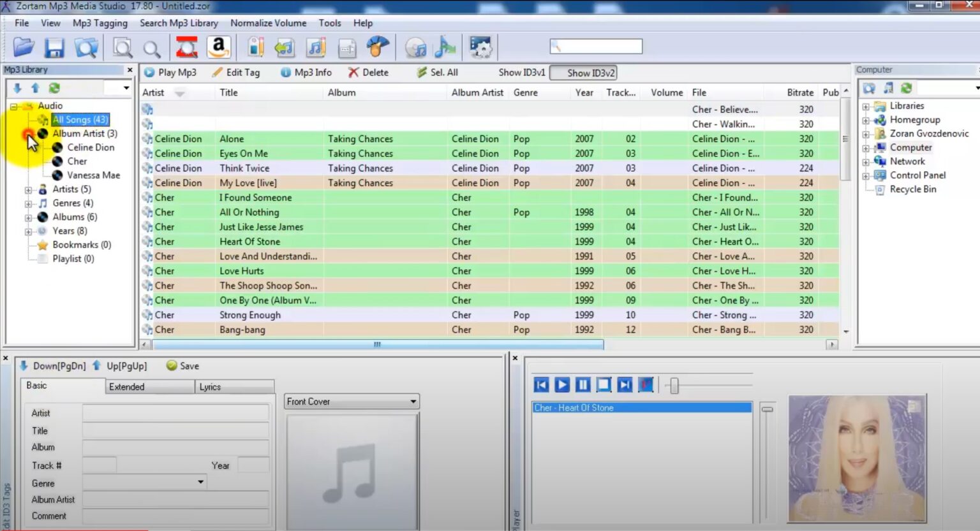Expand the Albums (6) node
Image resolution: width=980 pixels, height=531 pixels.
(28, 218)
